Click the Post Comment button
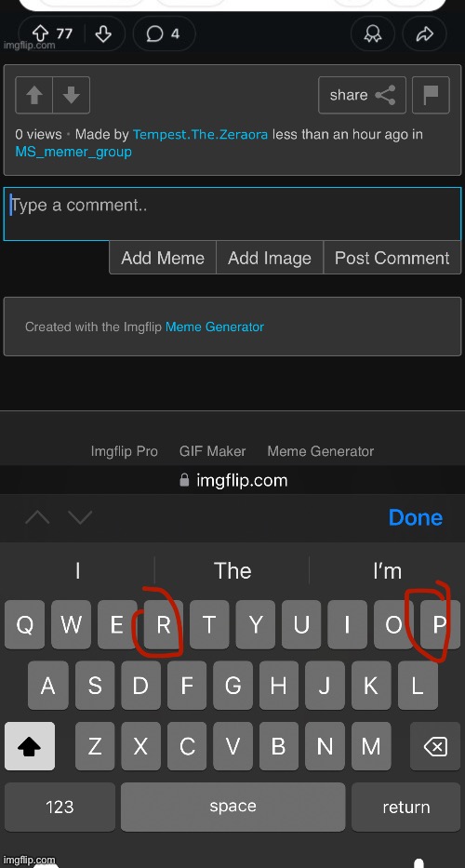Screen dimensions: 465x868 392,258
